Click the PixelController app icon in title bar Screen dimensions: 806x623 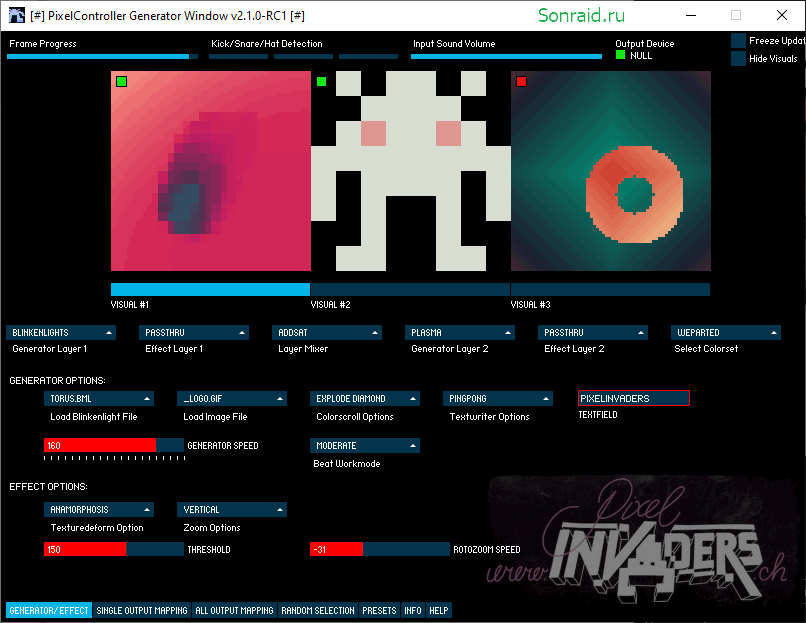(x=16, y=15)
